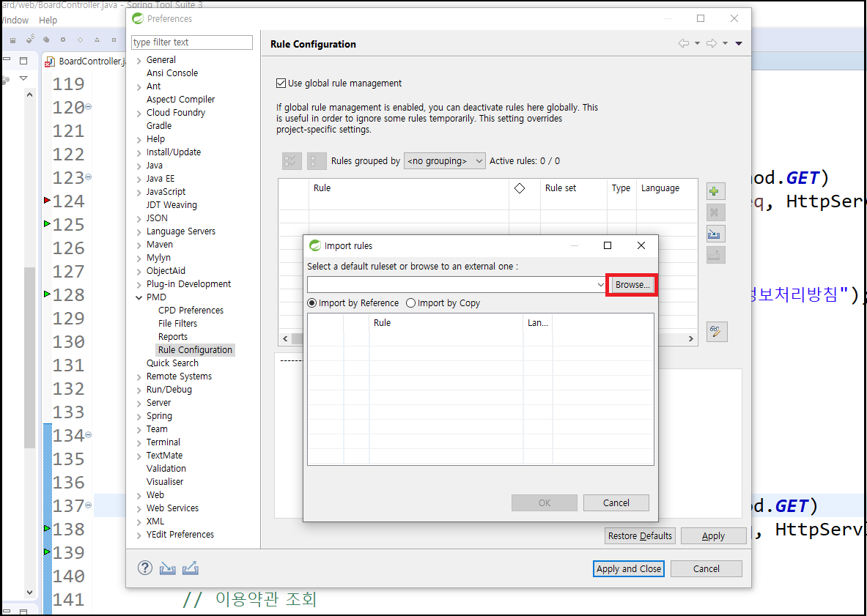Select Import by Copy radio button
The width and height of the screenshot is (867, 616).
(410, 303)
